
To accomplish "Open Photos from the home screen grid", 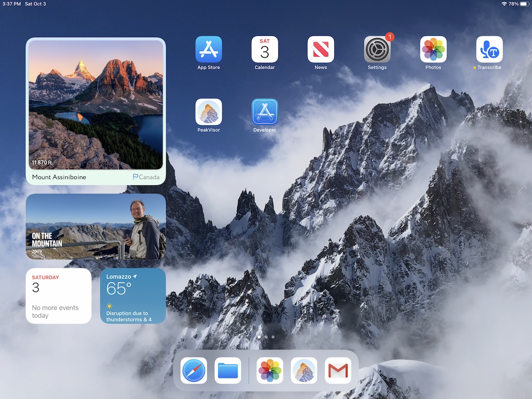I will pos(433,50).
